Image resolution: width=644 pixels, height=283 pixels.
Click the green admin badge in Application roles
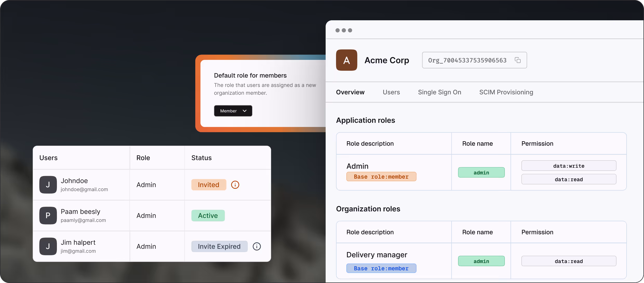[481, 172]
